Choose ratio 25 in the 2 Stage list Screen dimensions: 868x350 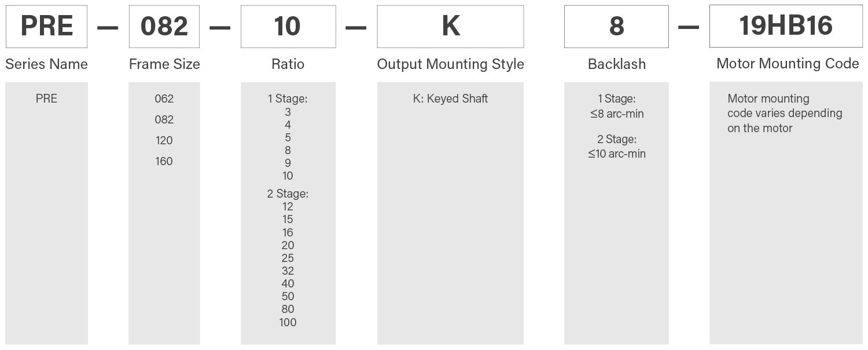288,258
